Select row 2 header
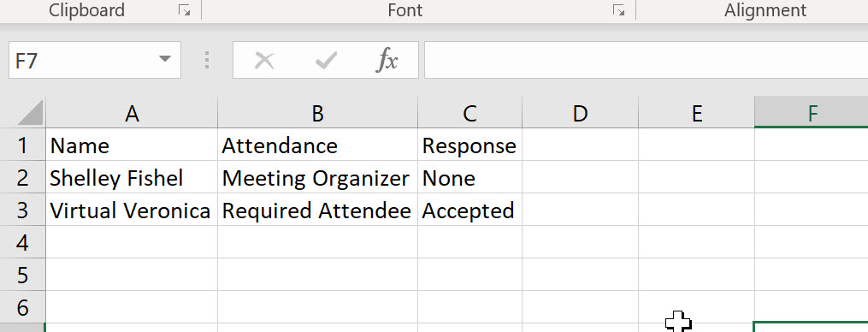868x332 pixels. pos(23,177)
